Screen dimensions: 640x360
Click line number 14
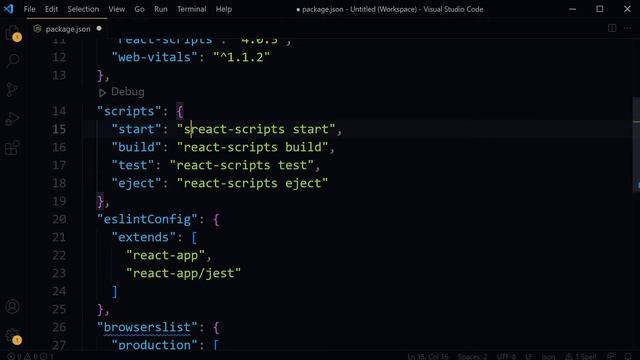59,111
